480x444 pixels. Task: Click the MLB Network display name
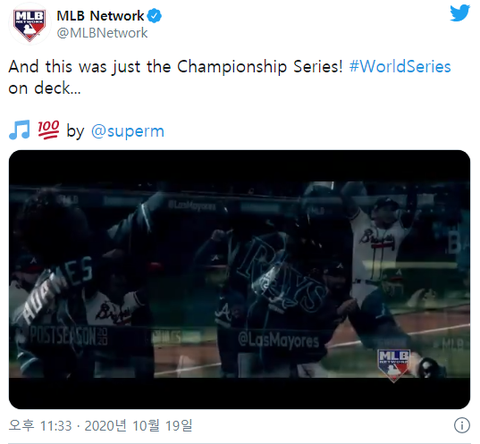point(100,16)
